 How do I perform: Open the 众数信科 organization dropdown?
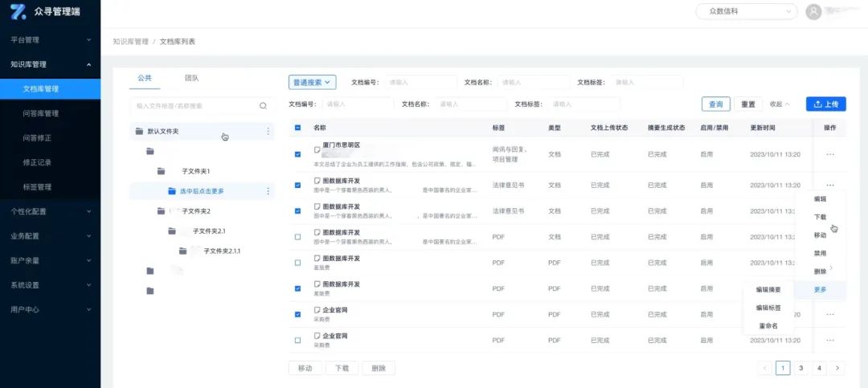746,11
